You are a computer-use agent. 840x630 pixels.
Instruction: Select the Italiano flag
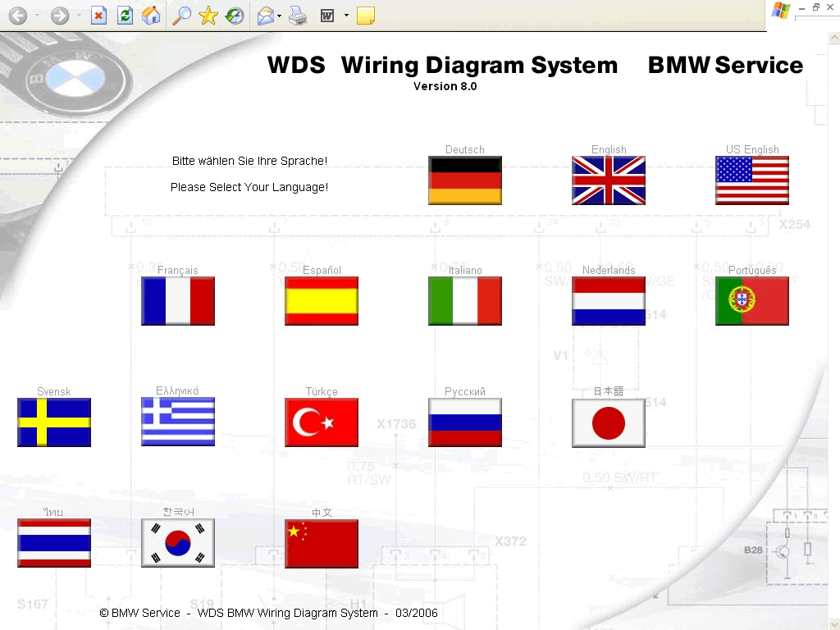[465, 301]
